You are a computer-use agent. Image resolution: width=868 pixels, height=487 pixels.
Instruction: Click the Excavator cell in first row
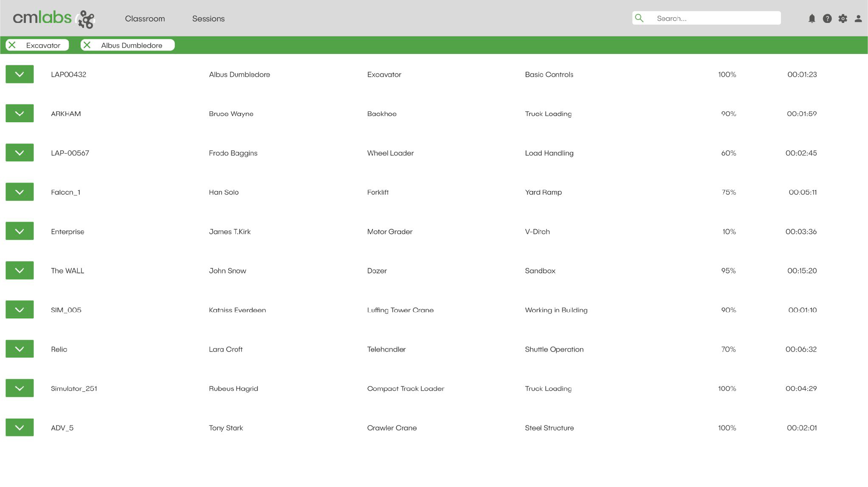(x=384, y=74)
